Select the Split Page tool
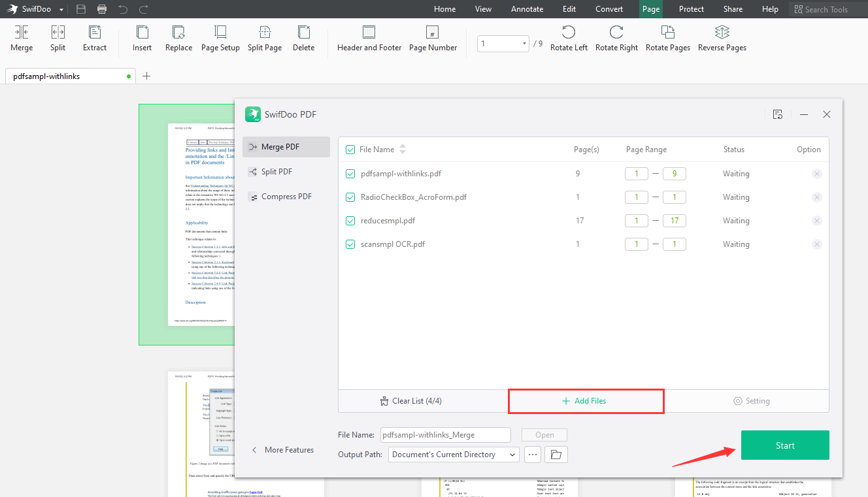This screenshot has height=497, width=868. [x=265, y=39]
